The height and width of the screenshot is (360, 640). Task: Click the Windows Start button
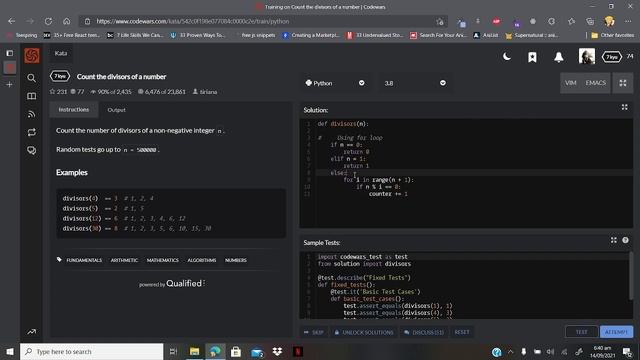[x=10, y=351]
